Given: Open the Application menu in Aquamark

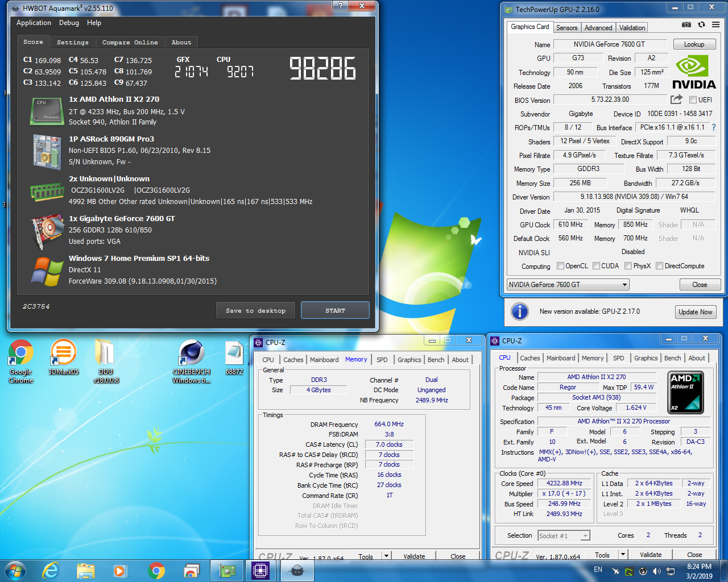Looking at the screenshot, I should (x=34, y=23).
